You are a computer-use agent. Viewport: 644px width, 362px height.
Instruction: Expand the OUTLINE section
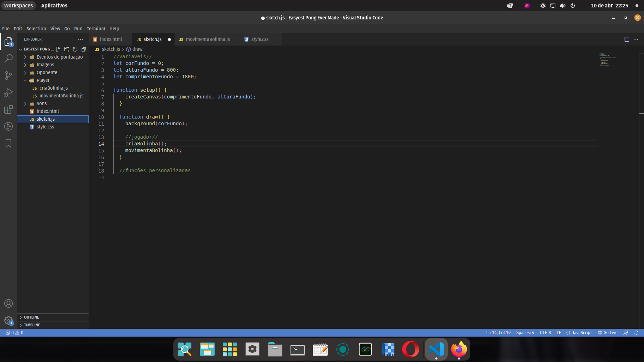(x=53, y=317)
